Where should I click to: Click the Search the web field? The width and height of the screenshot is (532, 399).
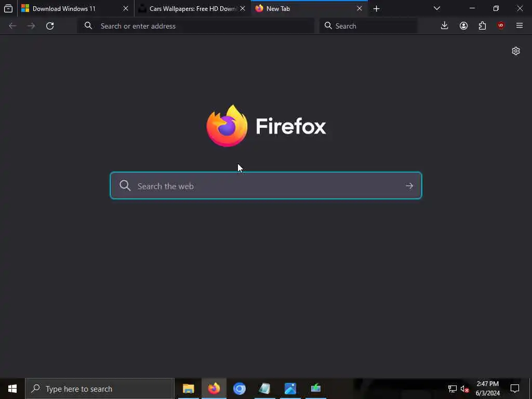coord(265,185)
